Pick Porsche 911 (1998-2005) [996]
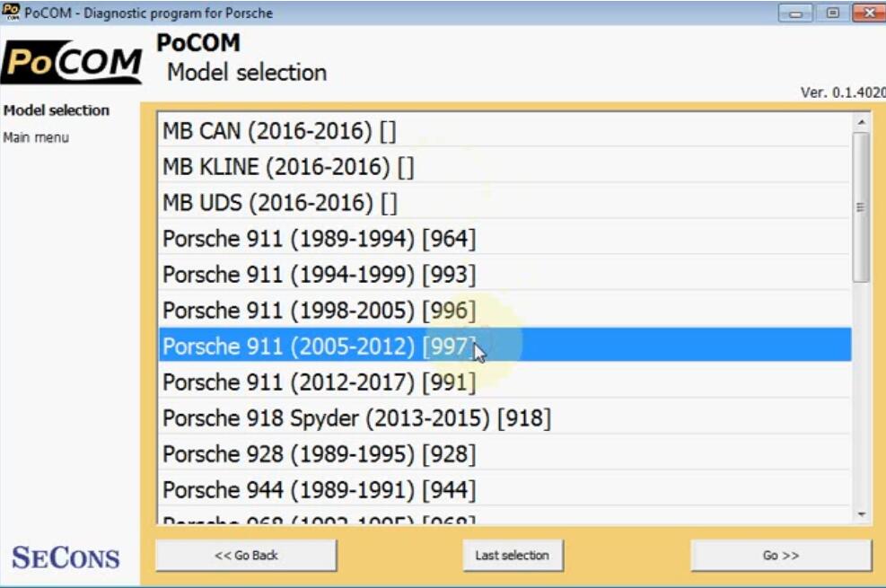The width and height of the screenshot is (886, 588). [504, 310]
